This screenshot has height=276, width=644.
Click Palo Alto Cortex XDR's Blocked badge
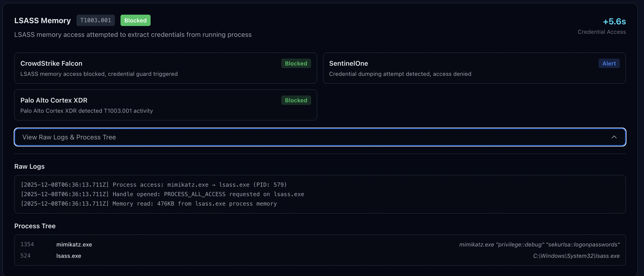click(x=296, y=100)
